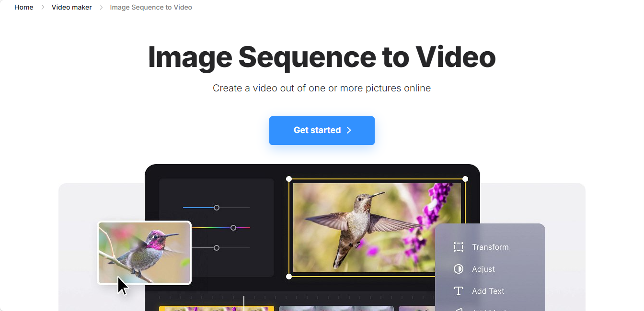Select the Add Text T icon
This screenshot has height=311, width=644.
point(459,291)
